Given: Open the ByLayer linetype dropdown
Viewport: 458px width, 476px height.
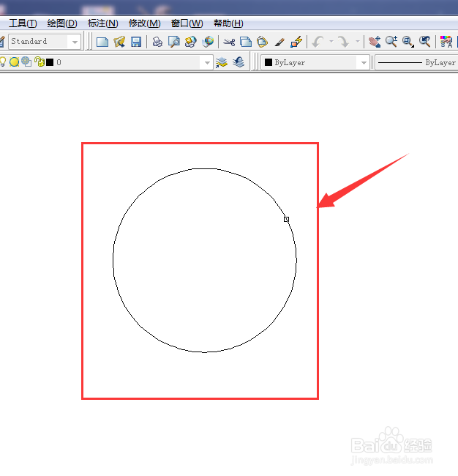Looking at the screenshot, I should 416,62.
